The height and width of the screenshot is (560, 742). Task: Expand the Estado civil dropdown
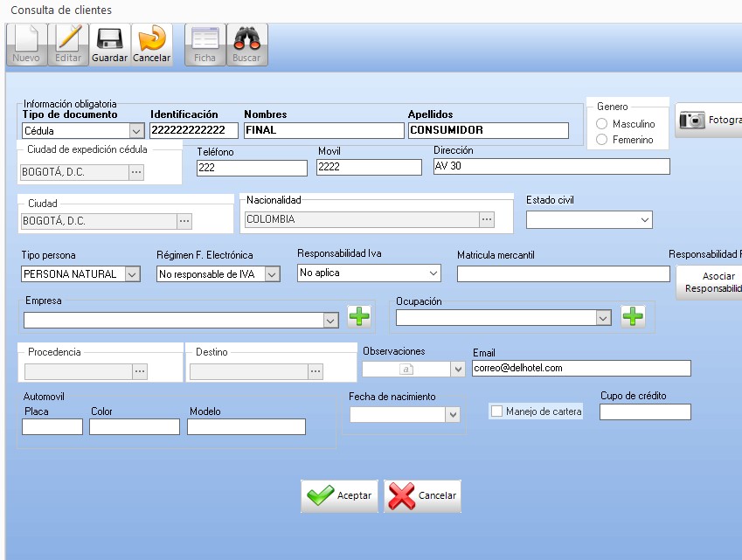[644, 220]
